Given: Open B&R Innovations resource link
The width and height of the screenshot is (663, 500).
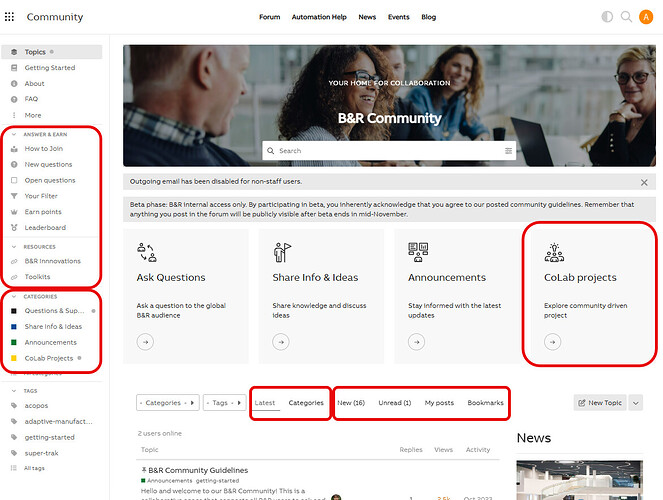Looking at the screenshot, I should tap(52, 261).
